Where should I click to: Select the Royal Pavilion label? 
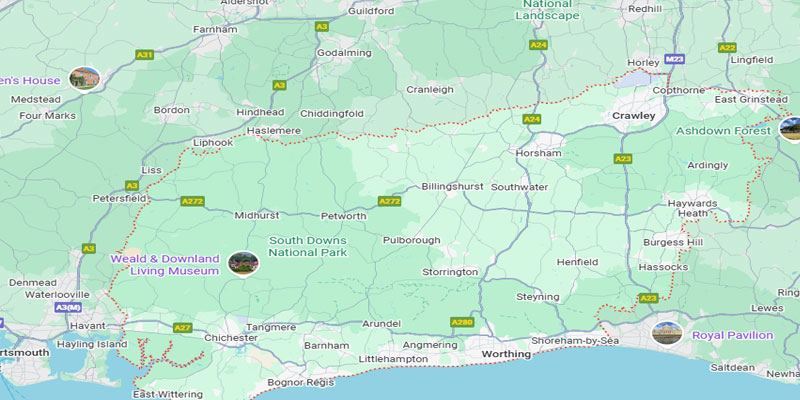tap(732, 335)
